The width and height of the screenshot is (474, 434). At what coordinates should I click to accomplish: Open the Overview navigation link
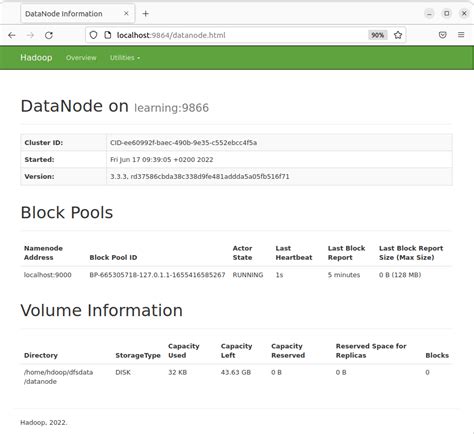click(x=81, y=58)
